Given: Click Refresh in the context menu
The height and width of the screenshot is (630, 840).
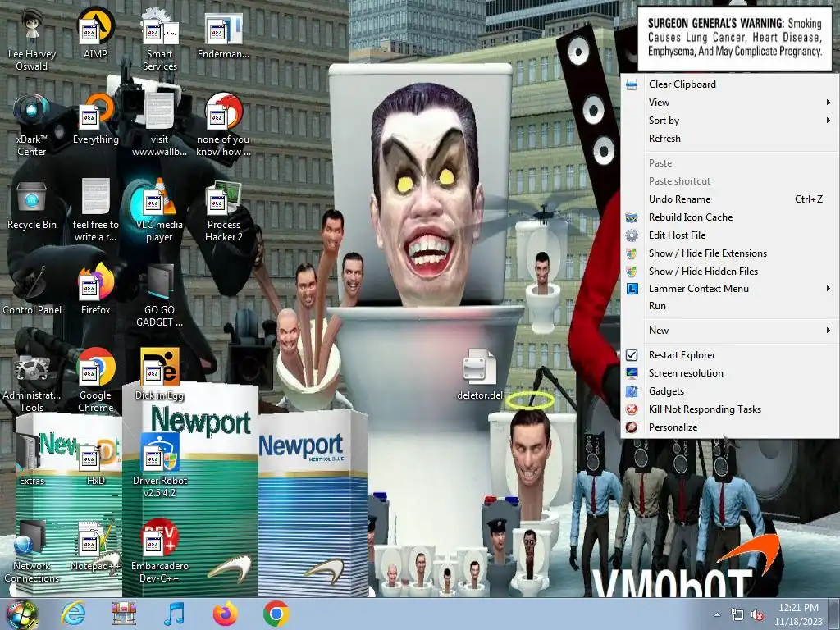Looking at the screenshot, I should point(729,138).
